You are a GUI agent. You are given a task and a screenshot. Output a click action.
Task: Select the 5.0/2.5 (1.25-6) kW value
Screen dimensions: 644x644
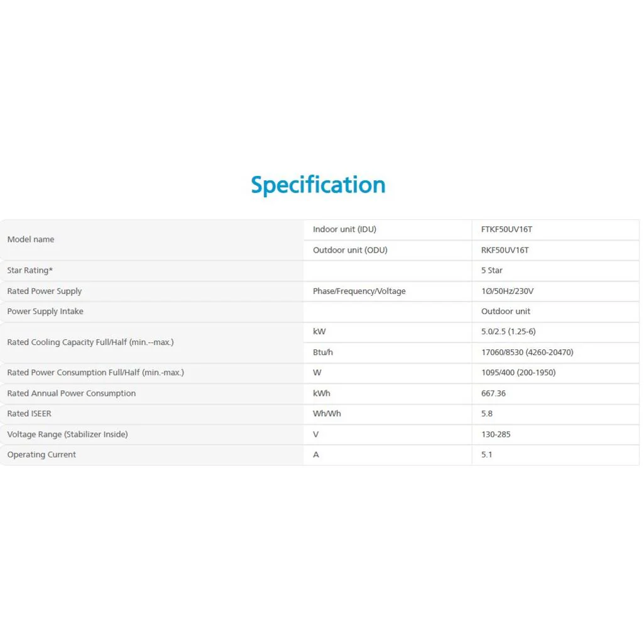point(508,332)
